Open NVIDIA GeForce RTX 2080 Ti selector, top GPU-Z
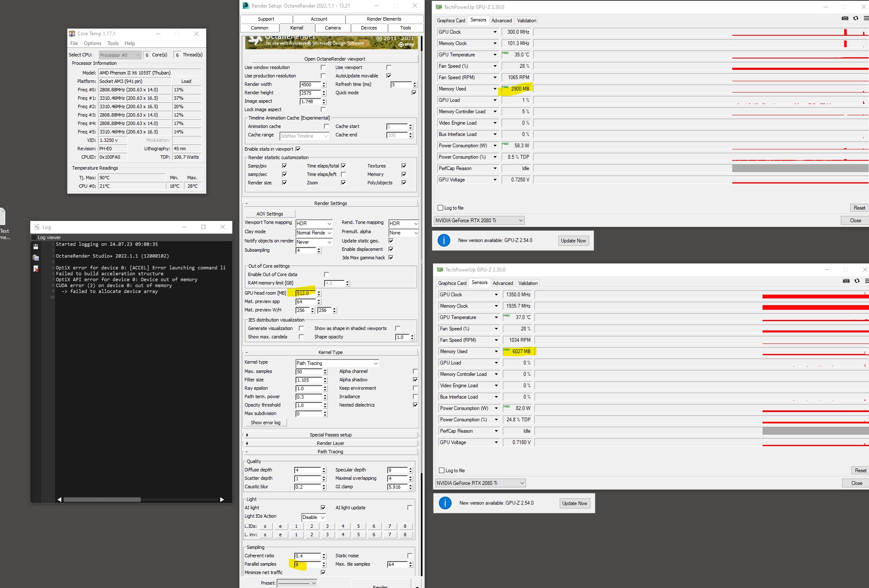This screenshot has width=869, height=588. [479, 221]
